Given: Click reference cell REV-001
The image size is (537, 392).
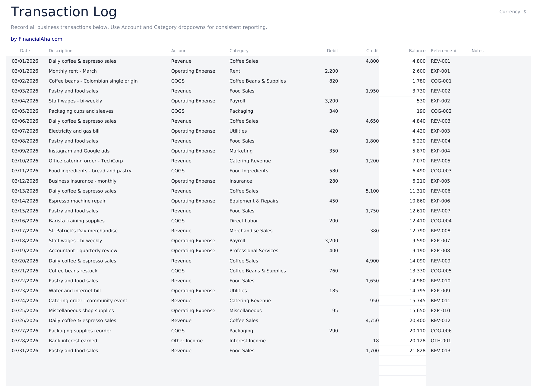Looking at the screenshot, I should coord(441,61).
